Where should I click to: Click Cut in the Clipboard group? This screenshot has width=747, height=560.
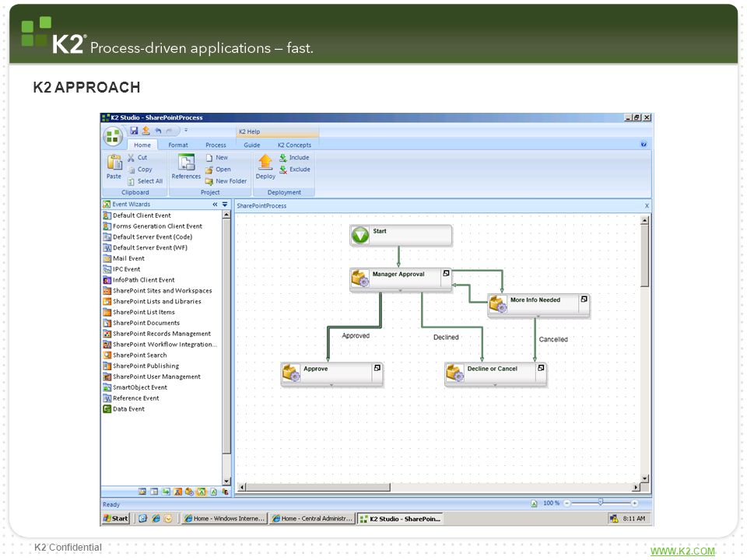click(137, 157)
